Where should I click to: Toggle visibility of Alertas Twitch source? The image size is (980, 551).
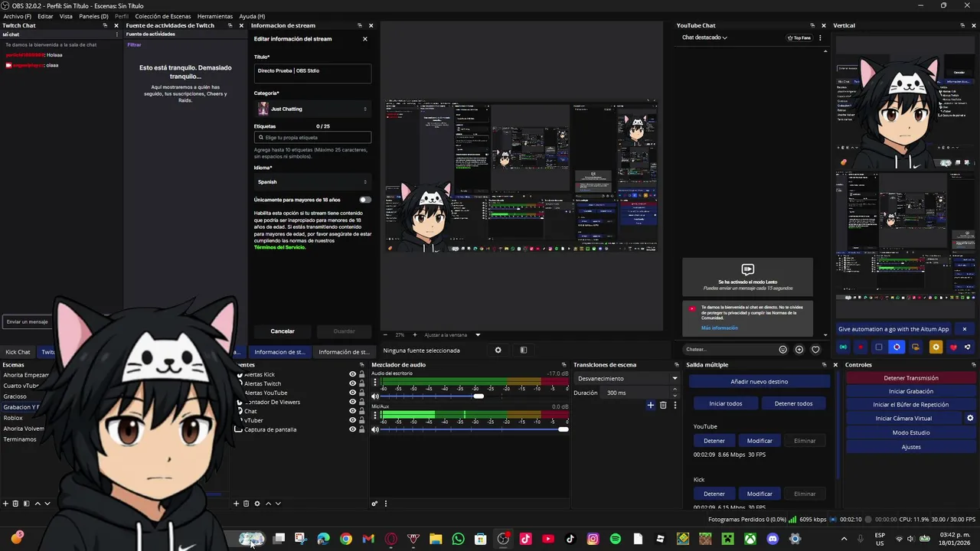(x=352, y=383)
